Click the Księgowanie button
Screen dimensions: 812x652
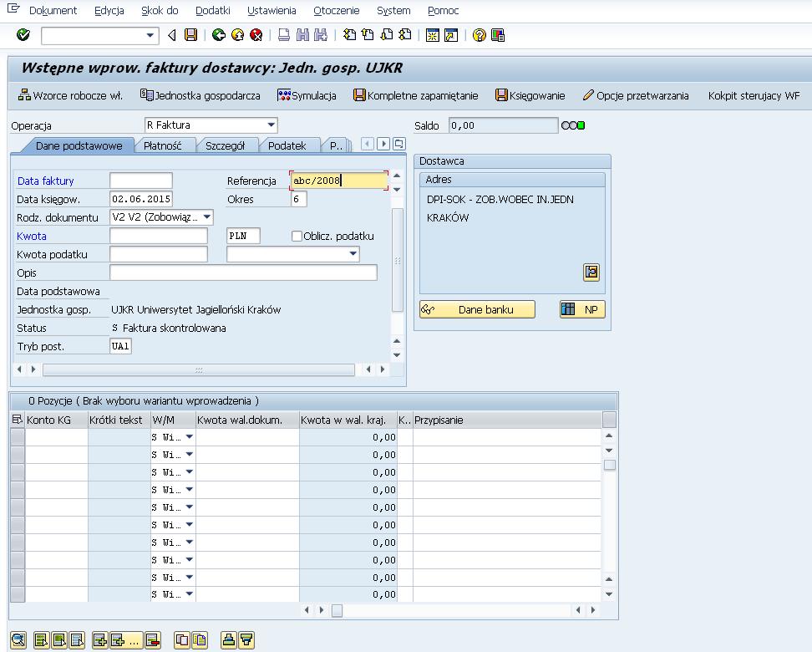(530, 95)
